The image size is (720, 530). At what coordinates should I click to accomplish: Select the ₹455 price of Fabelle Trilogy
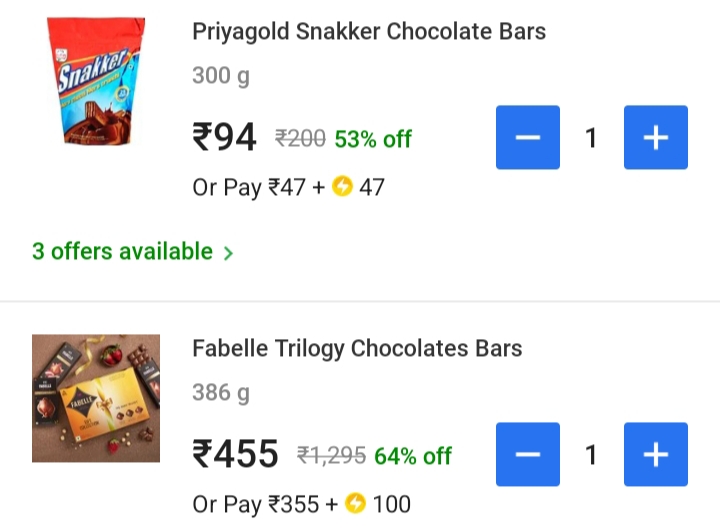235,455
